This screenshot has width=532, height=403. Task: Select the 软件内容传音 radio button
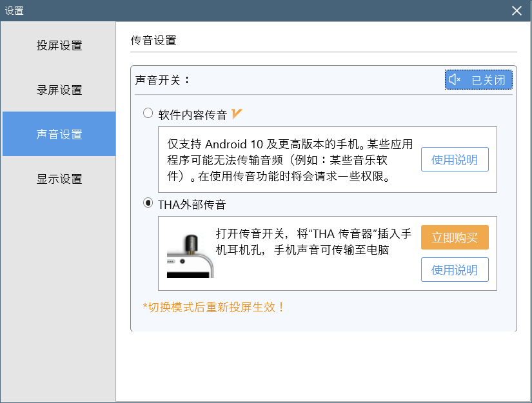148,113
